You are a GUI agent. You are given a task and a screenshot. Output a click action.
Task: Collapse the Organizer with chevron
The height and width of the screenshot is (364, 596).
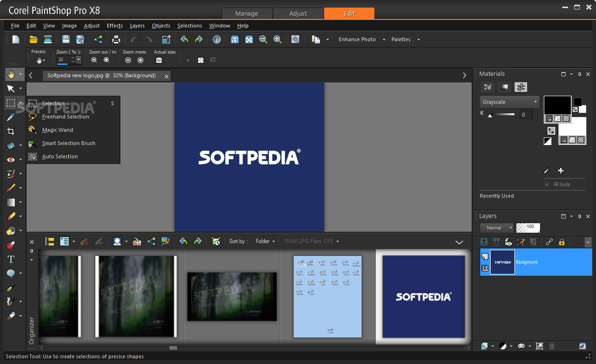pyautogui.click(x=459, y=242)
